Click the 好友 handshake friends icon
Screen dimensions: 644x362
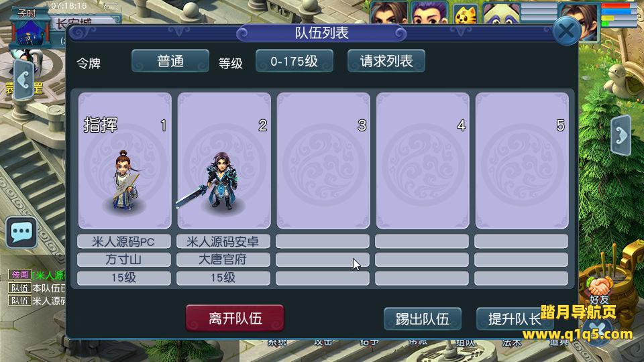click(599, 290)
